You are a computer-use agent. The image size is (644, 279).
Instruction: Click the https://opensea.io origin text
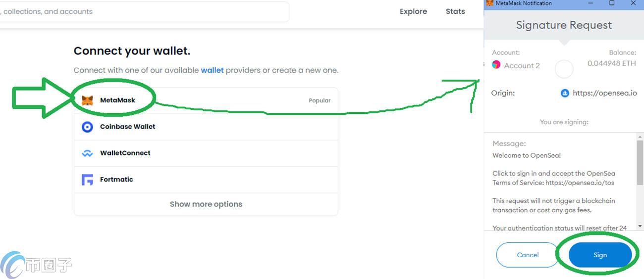[605, 93]
